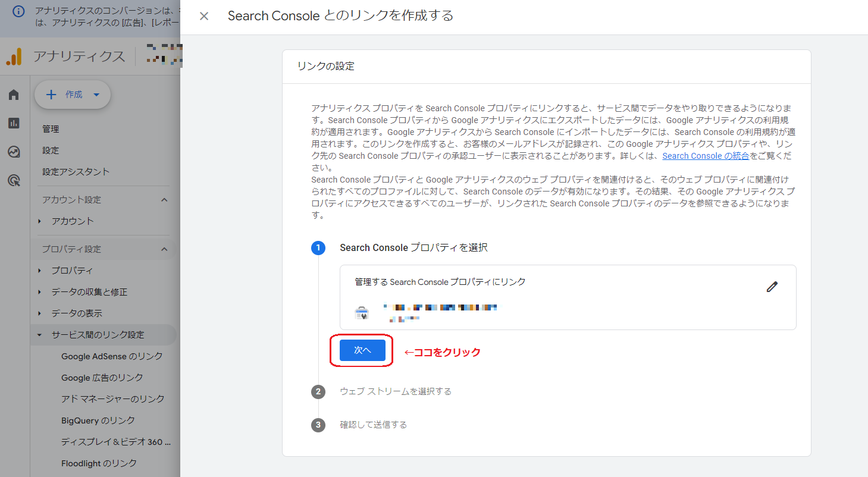
Task: Expand the プロパティ tree item
Action: point(40,270)
